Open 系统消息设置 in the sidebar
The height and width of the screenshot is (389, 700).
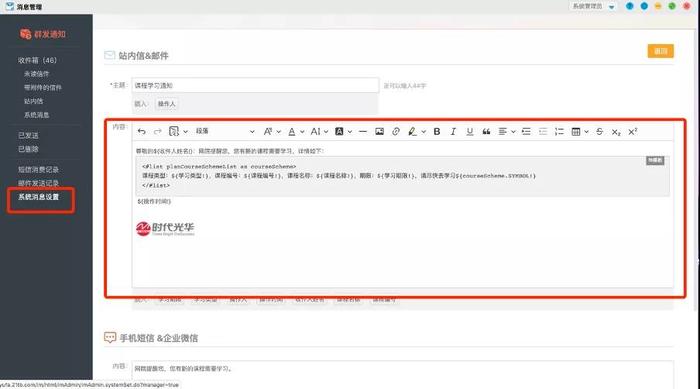click(x=38, y=197)
